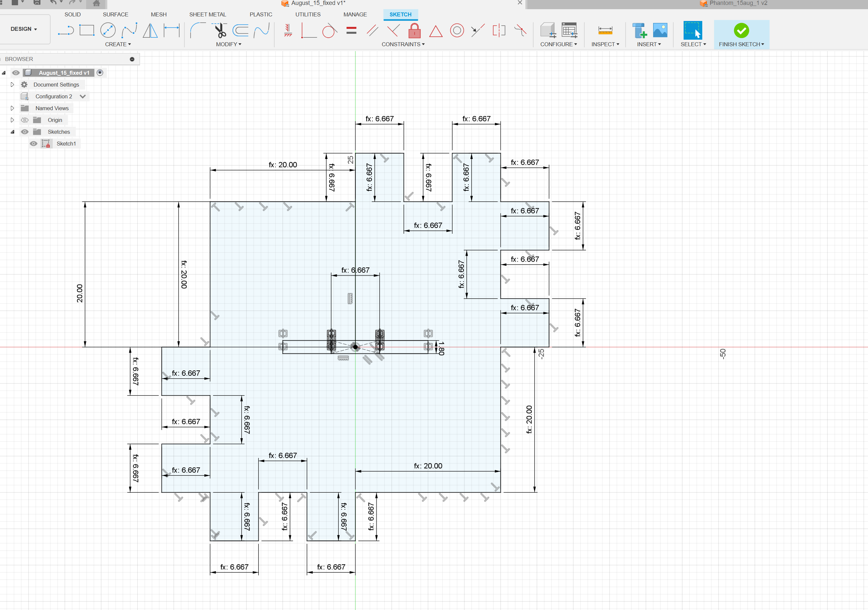The height and width of the screenshot is (610, 868).
Task: Open the CONSTRAINTS dropdown menu
Action: click(403, 44)
